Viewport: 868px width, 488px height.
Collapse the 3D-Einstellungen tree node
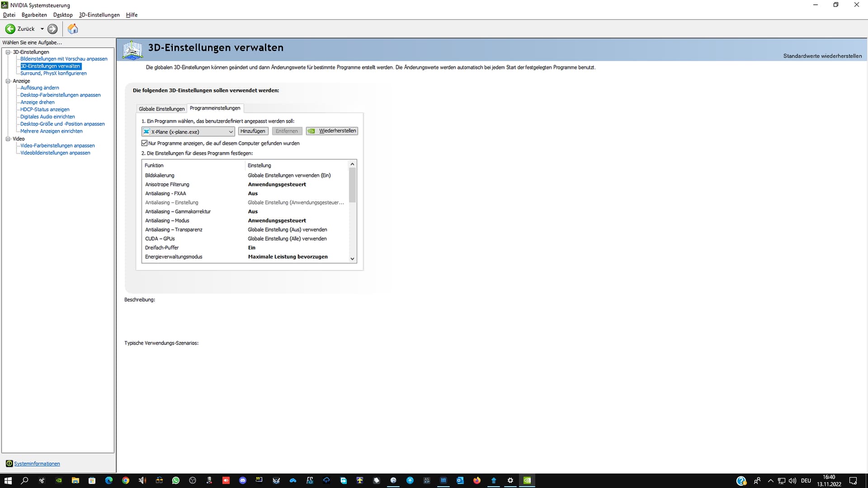(x=8, y=52)
